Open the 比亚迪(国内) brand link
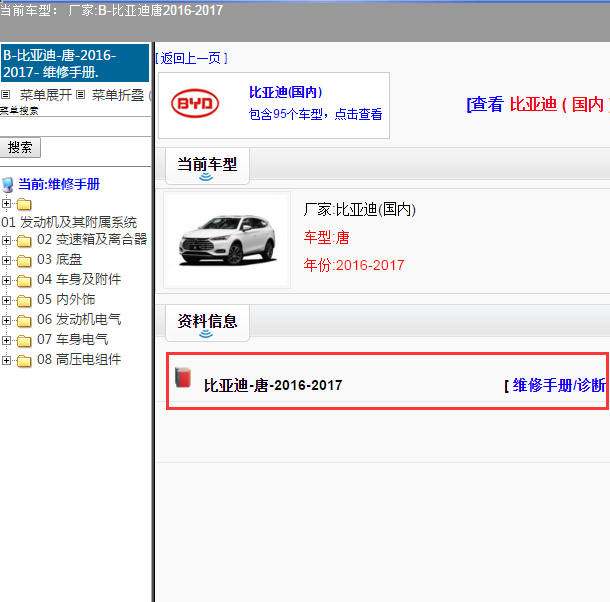Image resolution: width=610 pixels, height=602 pixels. click(x=286, y=92)
